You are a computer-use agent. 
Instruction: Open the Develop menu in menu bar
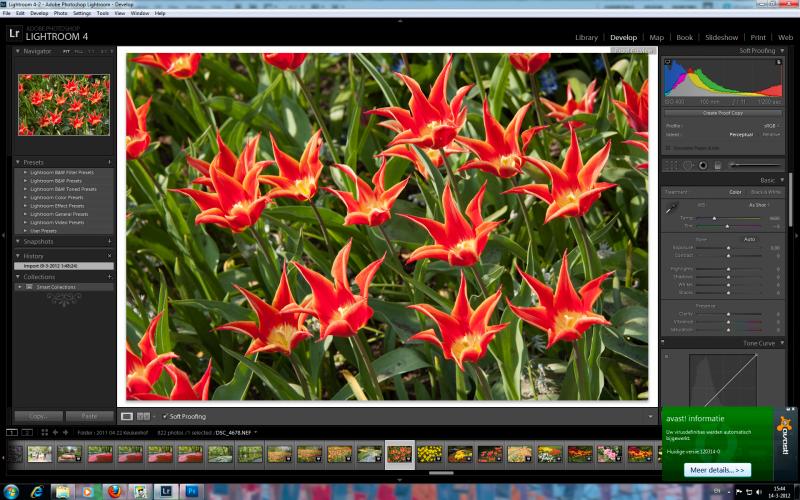(x=39, y=13)
